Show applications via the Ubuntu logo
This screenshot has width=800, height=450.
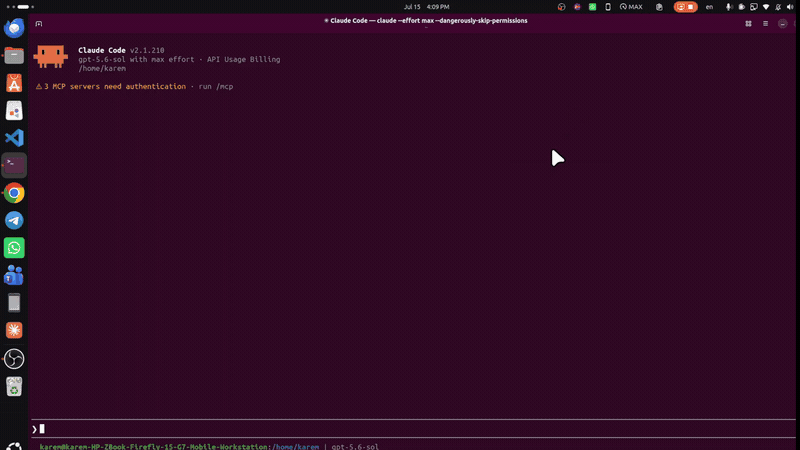(x=14, y=446)
